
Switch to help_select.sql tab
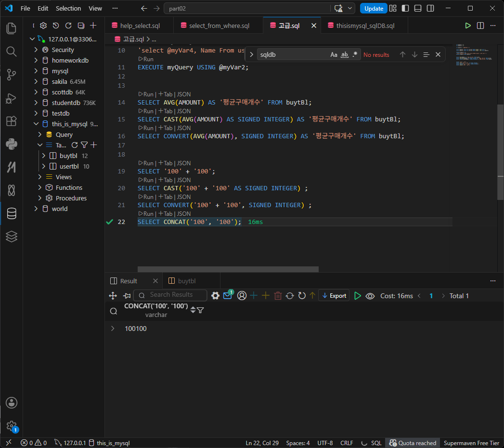139,26
